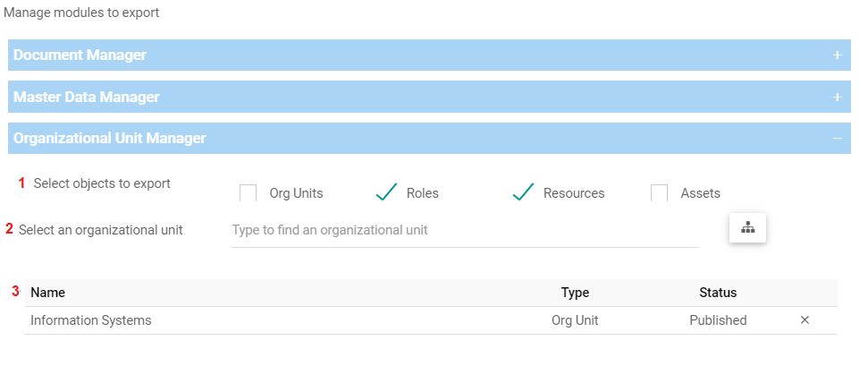Sort by the Status column header

[x=718, y=293]
